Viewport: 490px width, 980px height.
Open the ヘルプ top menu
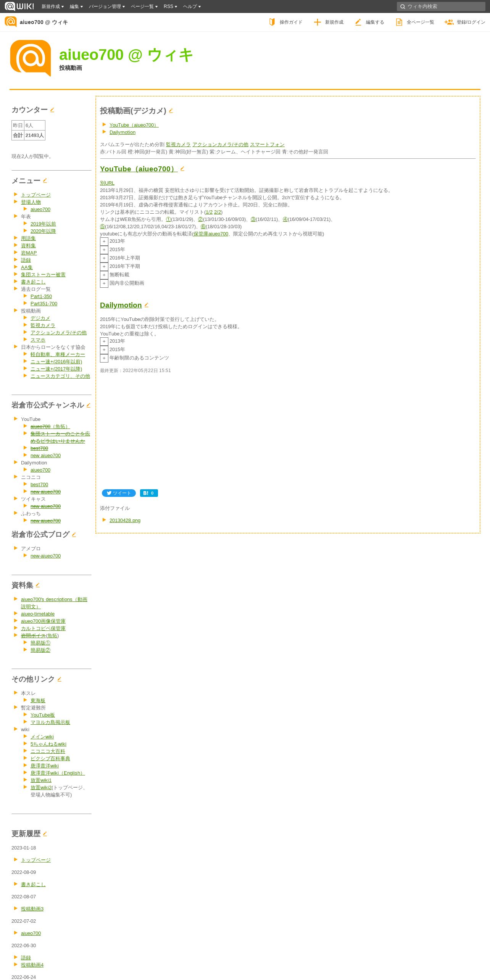[x=192, y=6]
